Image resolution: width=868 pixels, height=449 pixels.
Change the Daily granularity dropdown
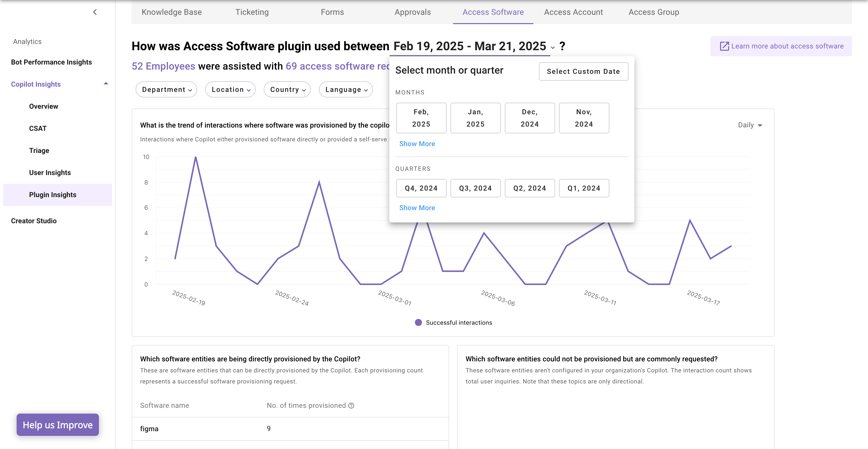(750, 125)
